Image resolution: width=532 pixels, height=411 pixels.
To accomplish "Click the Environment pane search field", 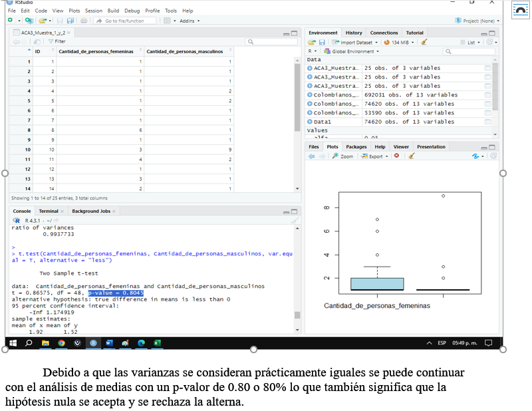I will tap(469, 51).
